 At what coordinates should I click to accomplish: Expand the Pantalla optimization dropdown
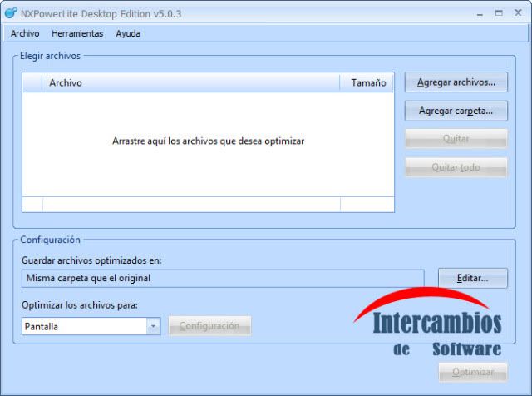tap(153, 326)
